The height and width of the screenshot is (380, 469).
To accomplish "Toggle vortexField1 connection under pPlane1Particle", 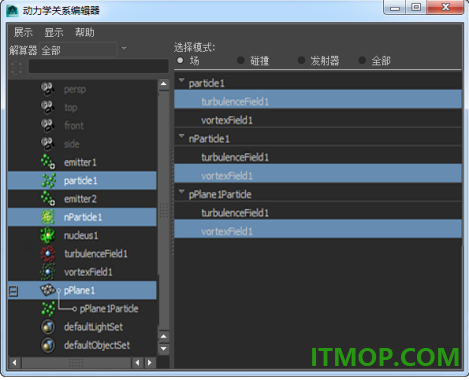I will click(318, 229).
